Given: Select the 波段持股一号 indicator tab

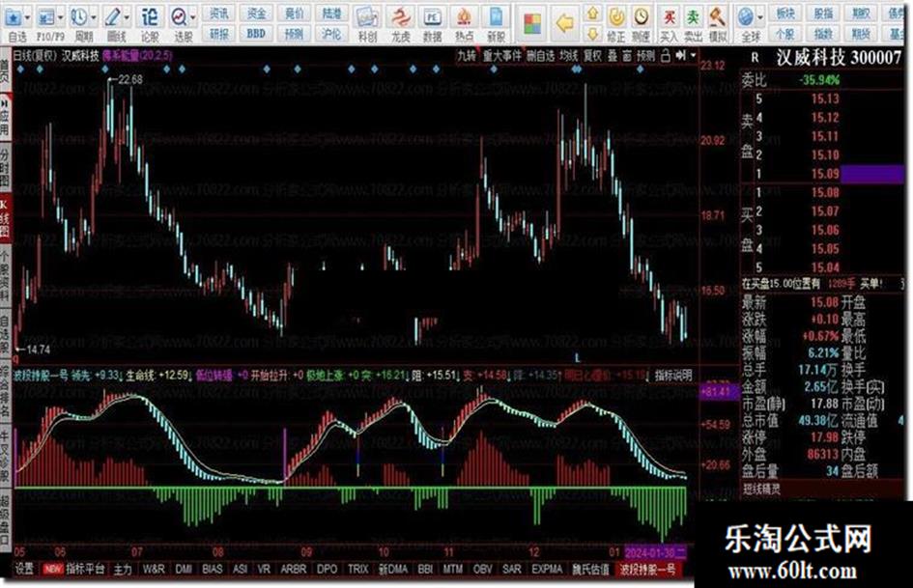Looking at the screenshot, I should click(647, 569).
